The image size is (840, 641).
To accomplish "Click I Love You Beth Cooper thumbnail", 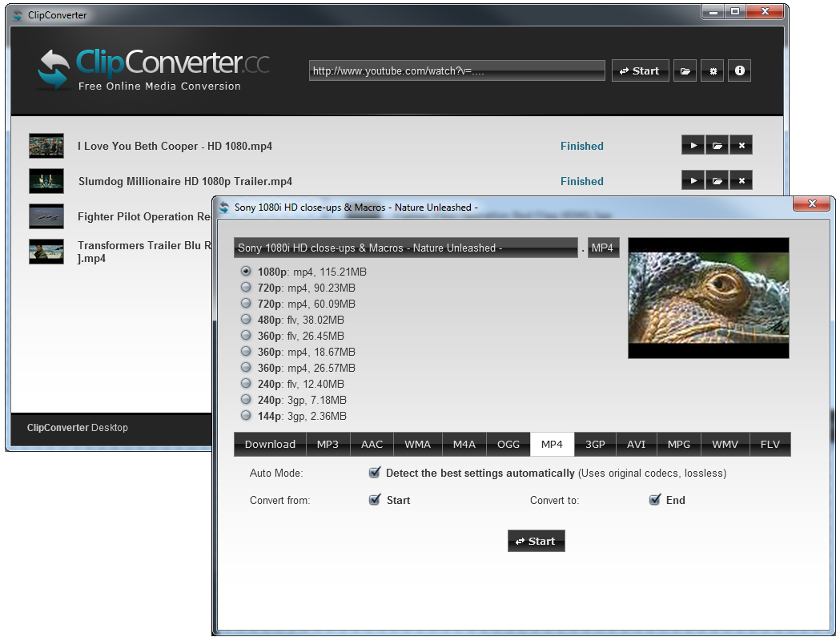I will 46,146.
